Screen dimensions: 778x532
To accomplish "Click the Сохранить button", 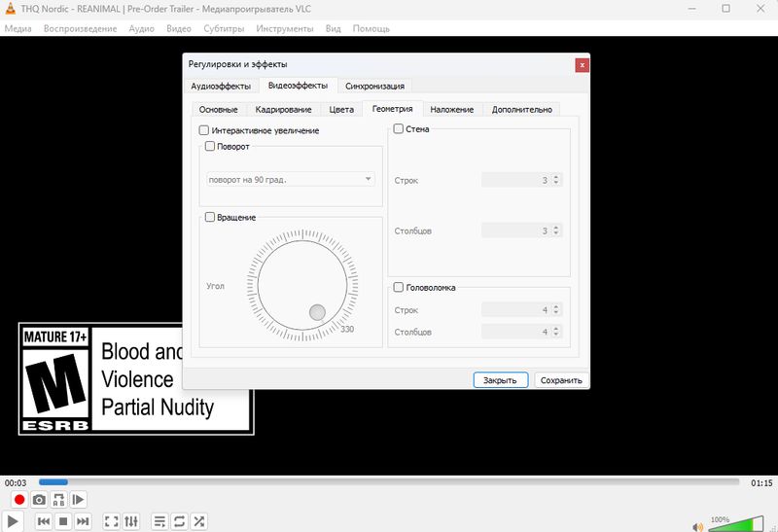I will click(561, 380).
